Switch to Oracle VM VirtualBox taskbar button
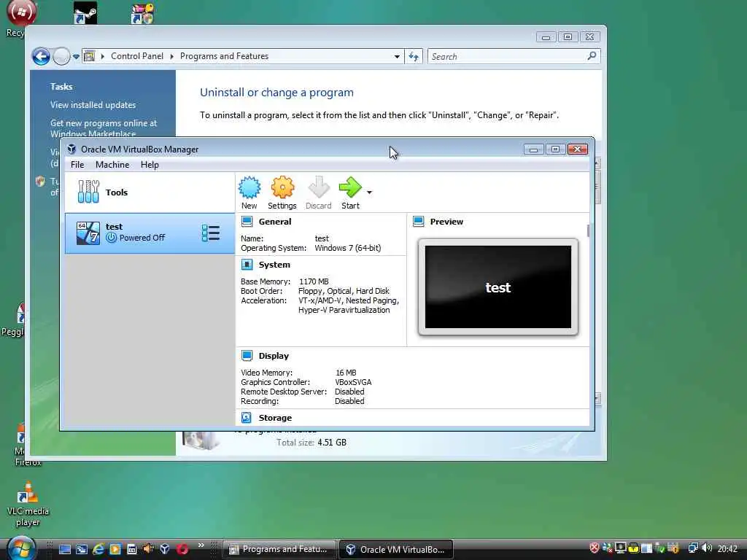 396,549
